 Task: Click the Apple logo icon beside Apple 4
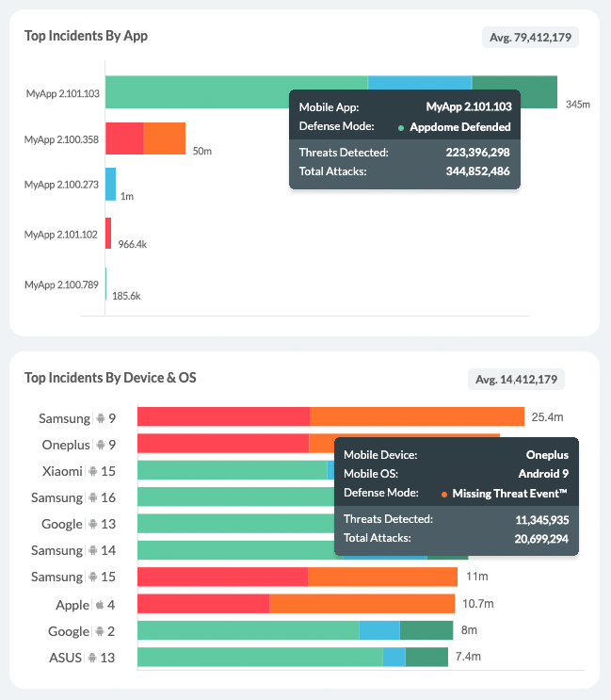(x=99, y=605)
